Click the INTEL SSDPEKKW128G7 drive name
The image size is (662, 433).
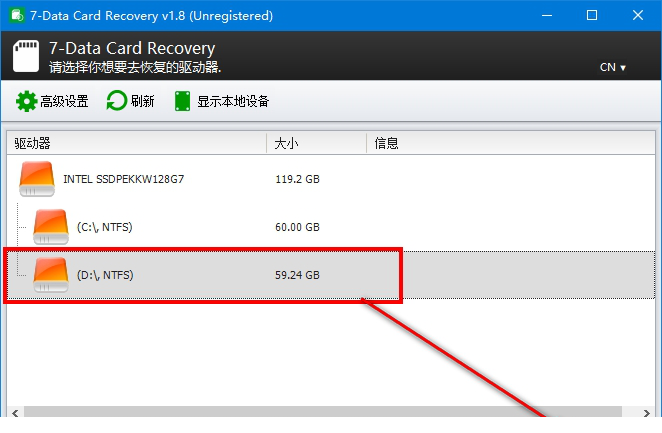click(x=123, y=179)
